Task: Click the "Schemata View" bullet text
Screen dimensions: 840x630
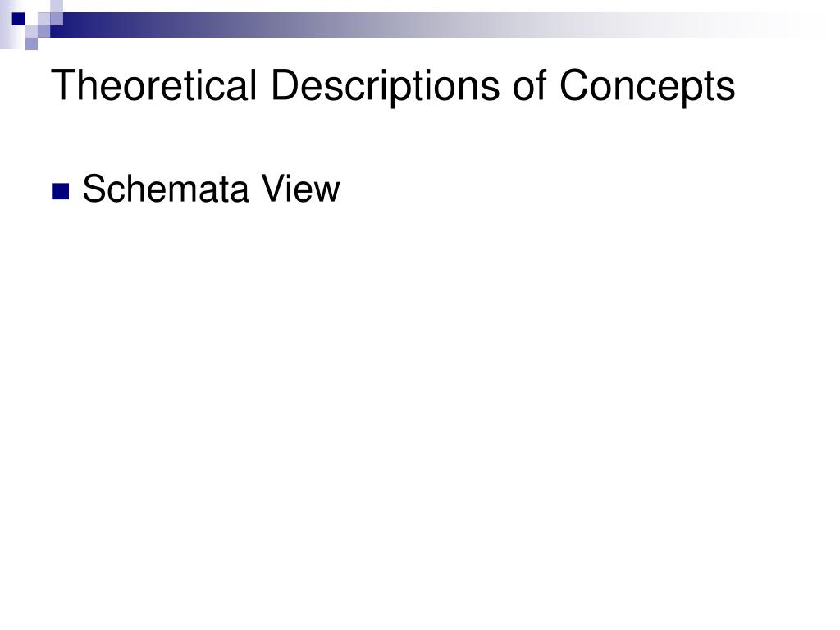Action: click(211, 189)
